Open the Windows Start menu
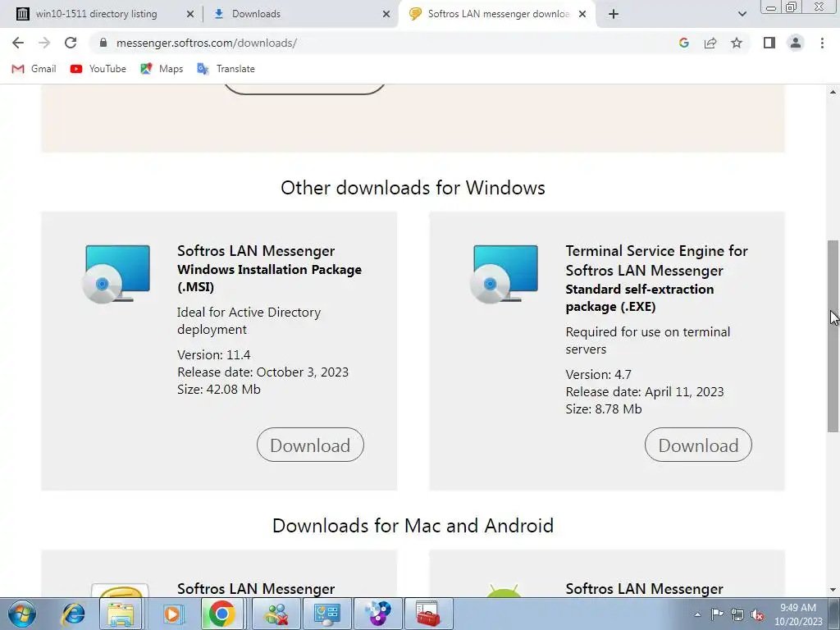Image resolution: width=840 pixels, height=630 pixels. click(x=22, y=614)
